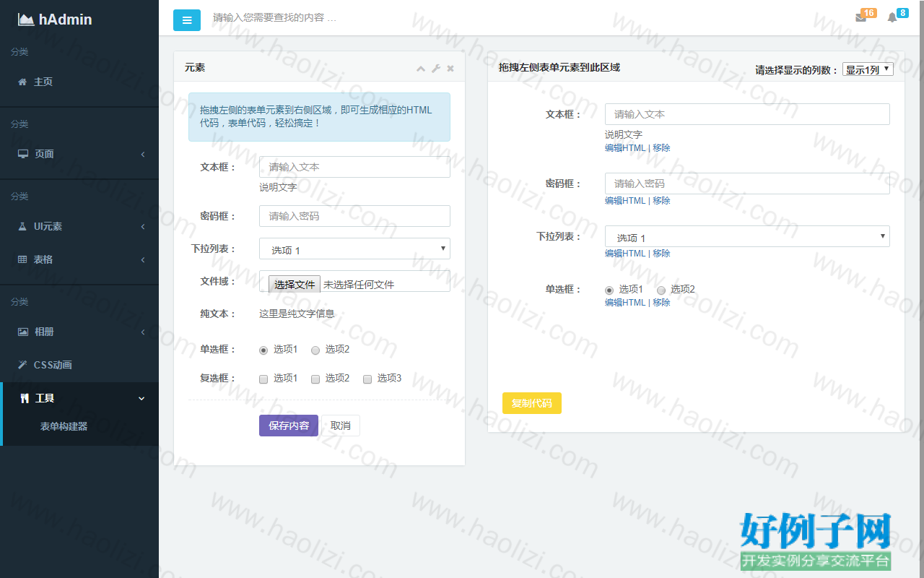Click the 这里是纯文字信息 plain text
The image size is (924, 578).
[x=297, y=314]
